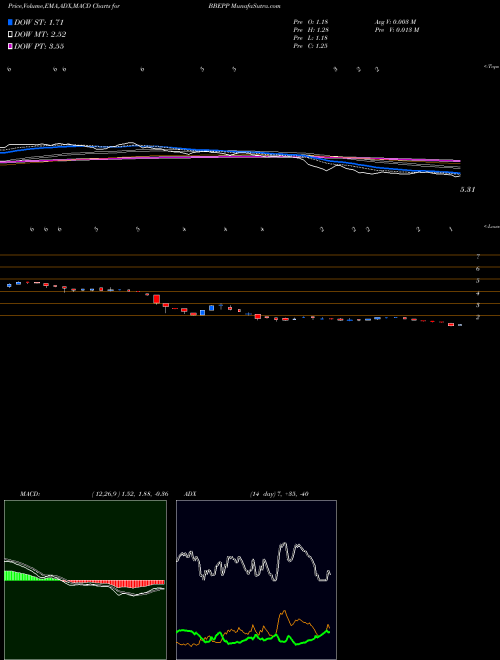Click the 'MACD:' panel title
The height and width of the screenshot is (660, 500).
click(30, 494)
